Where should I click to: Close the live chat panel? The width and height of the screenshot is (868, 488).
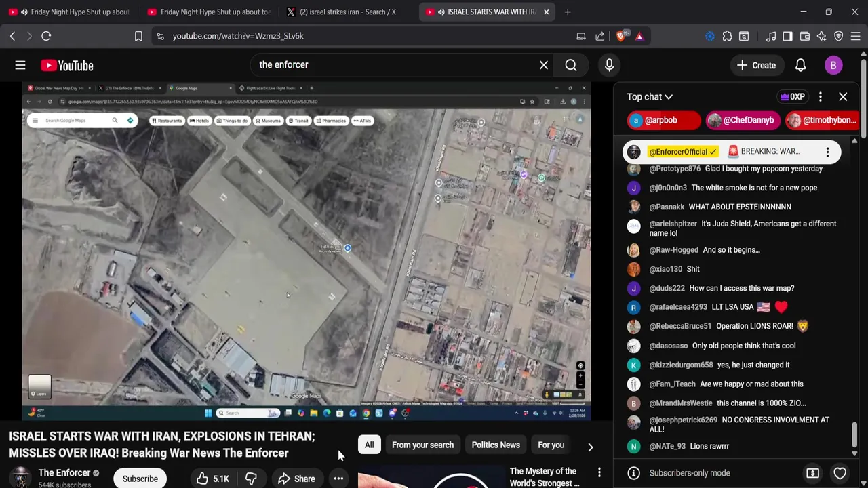pos(843,97)
